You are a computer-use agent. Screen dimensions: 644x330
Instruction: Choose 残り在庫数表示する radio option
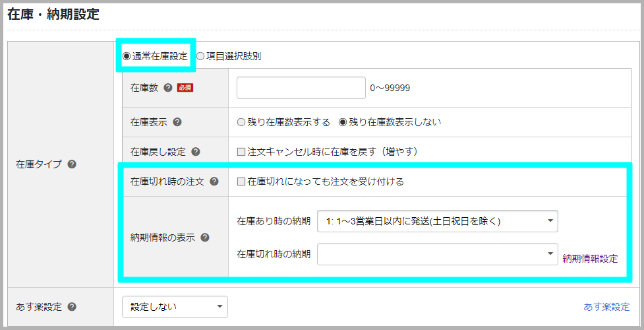click(241, 122)
